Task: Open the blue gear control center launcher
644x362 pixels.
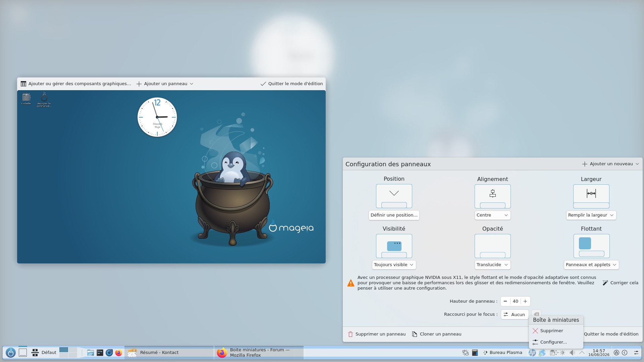Action: tap(109, 353)
